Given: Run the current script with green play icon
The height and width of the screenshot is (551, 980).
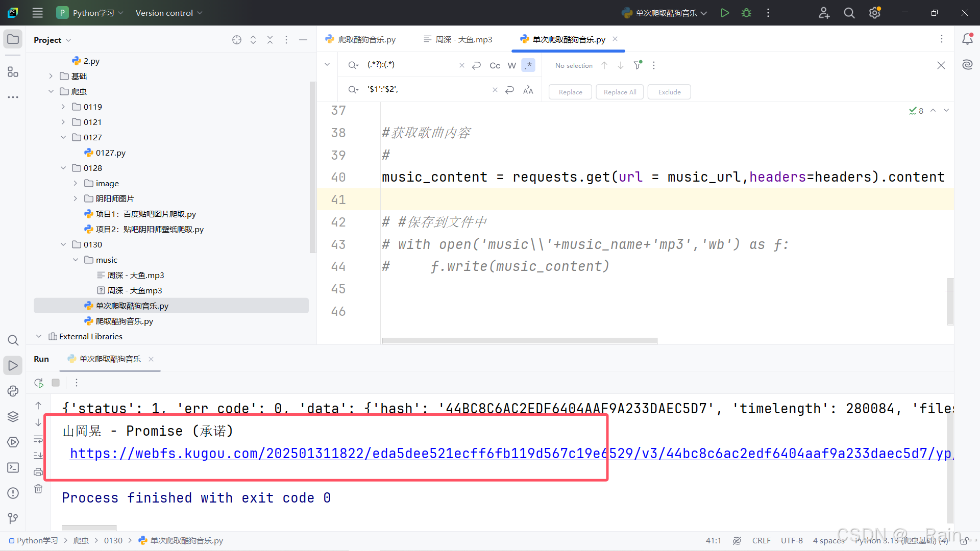Looking at the screenshot, I should point(724,13).
